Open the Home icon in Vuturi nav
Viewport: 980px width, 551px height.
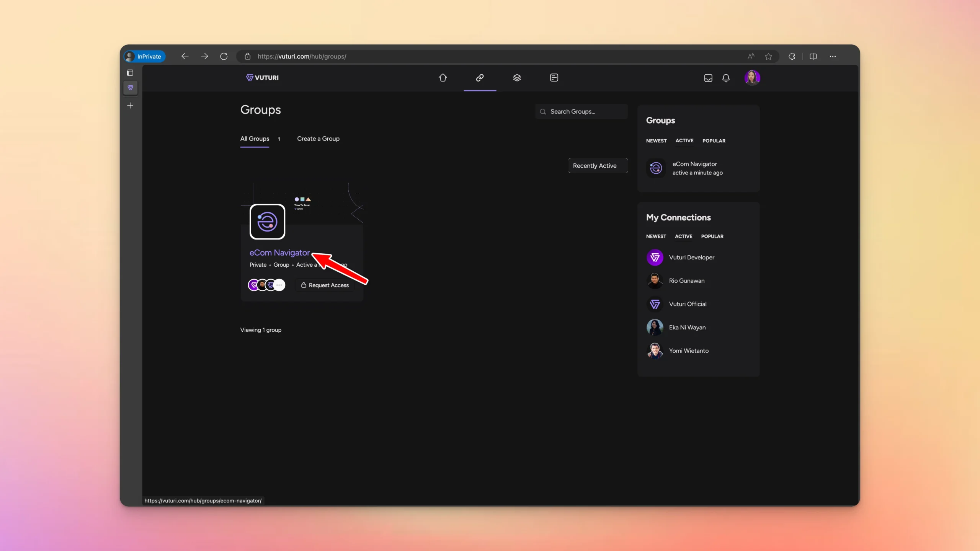tap(443, 78)
